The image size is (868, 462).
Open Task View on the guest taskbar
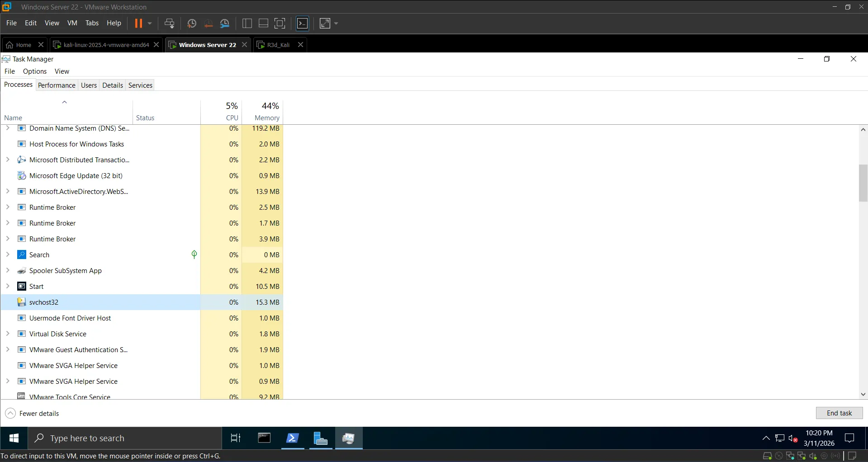coord(236,438)
